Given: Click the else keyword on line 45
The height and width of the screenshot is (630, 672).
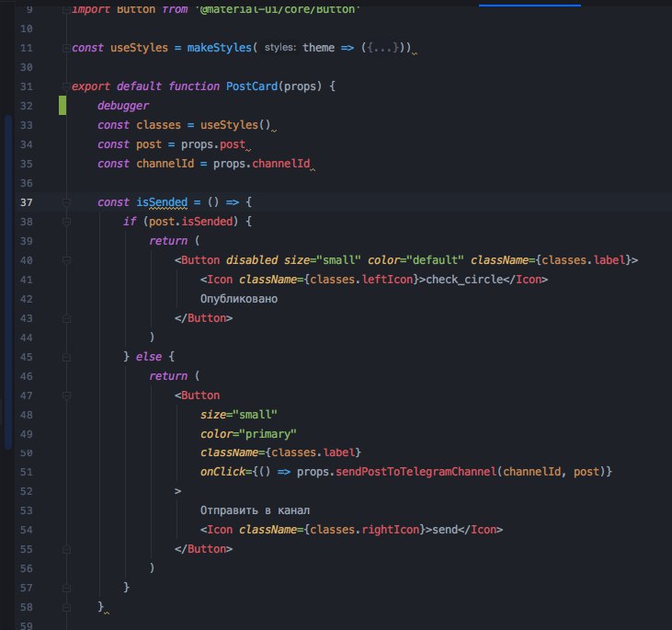Looking at the screenshot, I should pos(149,357).
